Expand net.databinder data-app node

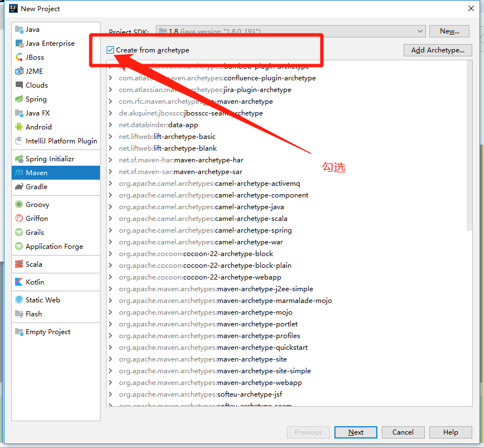pyautogui.click(x=110, y=125)
